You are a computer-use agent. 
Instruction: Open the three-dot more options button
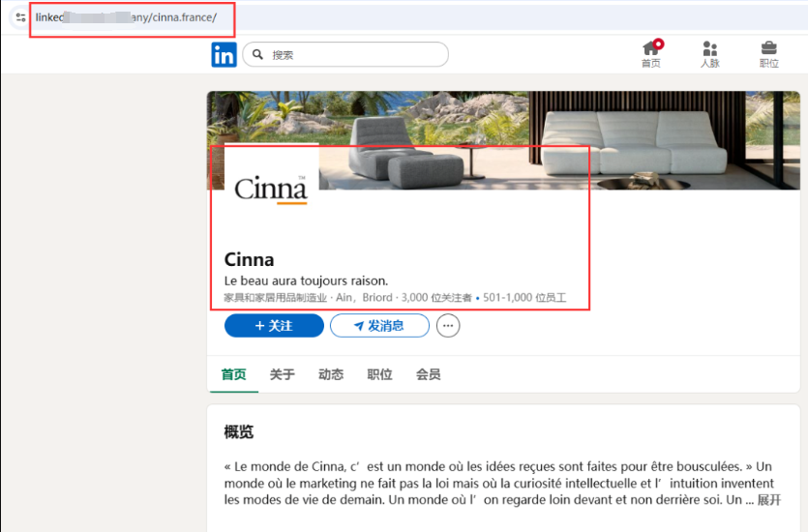tap(448, 325)
